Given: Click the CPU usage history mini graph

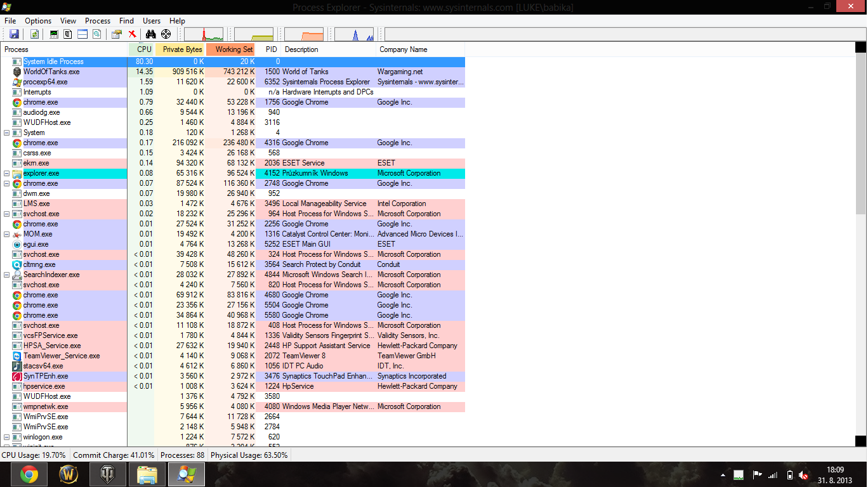Looking at the screenshot, I should [x=204, y=34].
